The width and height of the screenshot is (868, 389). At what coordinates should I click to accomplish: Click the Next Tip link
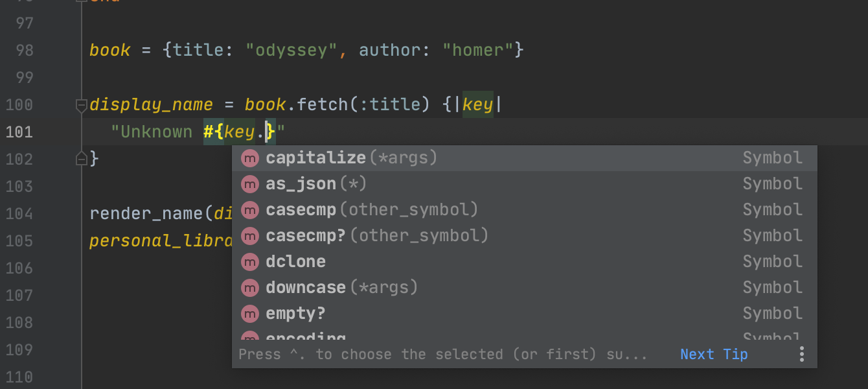(713, 355)
